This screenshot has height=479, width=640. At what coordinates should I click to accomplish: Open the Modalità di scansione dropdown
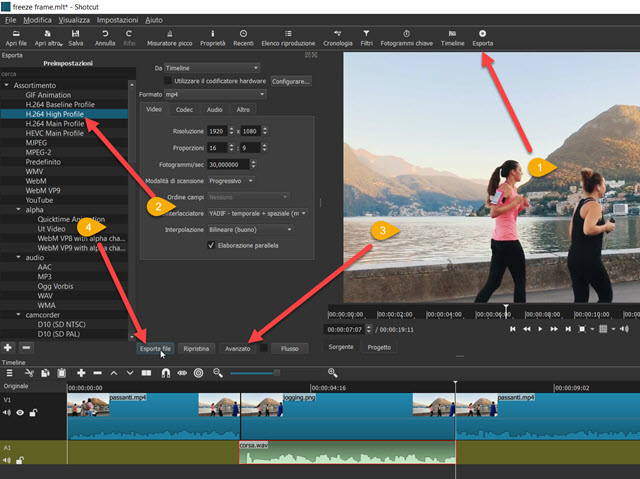pos(231,181)
